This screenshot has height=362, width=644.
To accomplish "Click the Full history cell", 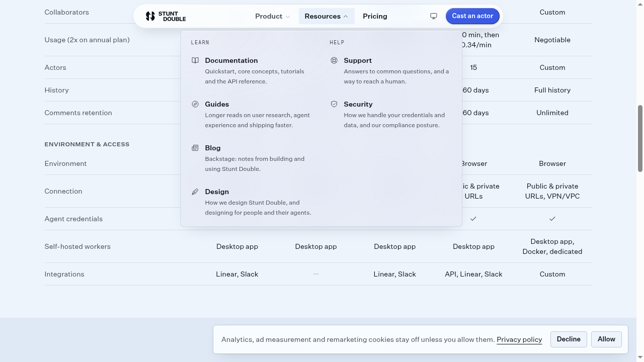I will pyautogui.click(x=552, y=90).
